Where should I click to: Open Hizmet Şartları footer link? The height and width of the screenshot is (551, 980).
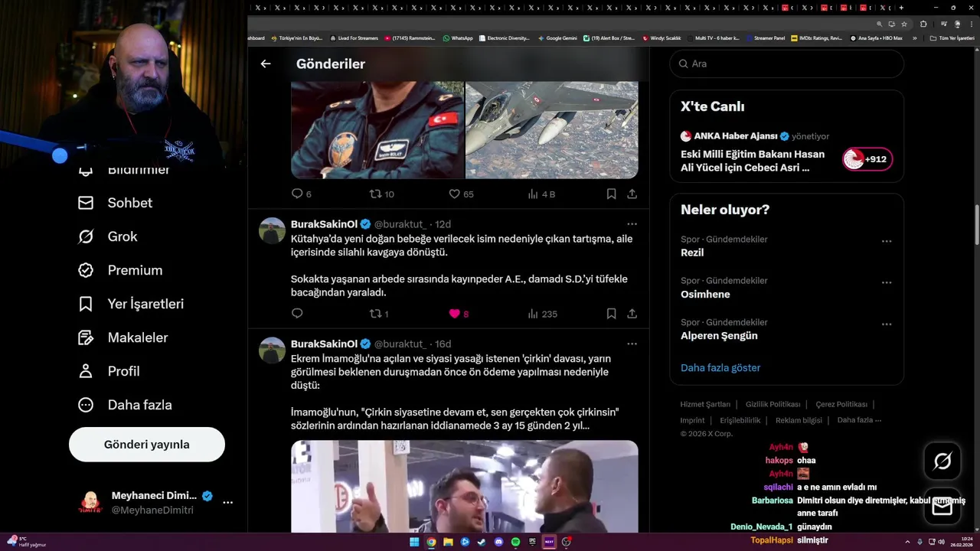pyautogui.click(x=705, y=404)
